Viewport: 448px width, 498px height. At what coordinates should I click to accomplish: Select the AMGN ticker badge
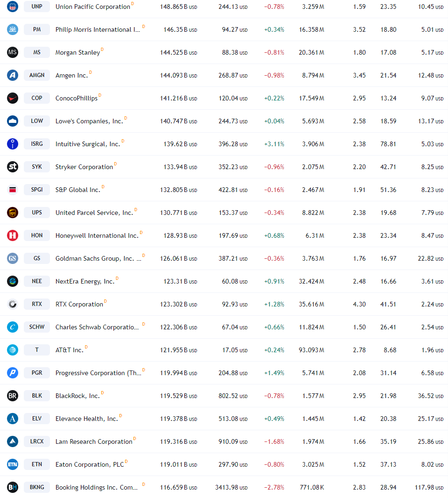point(37,75)
